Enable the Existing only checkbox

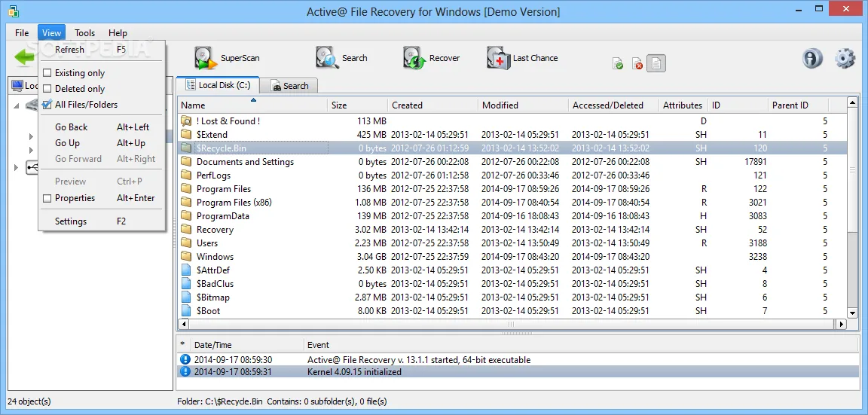(x=47, y=73)
